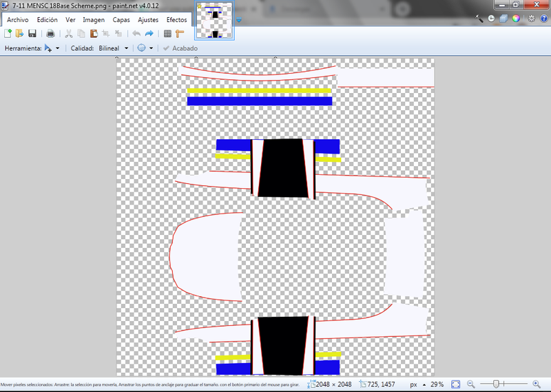The height and width of the screenshot is (392, 551).
Task: Expand the arrow next to clipping mode icon
Action: coord(151,48)
